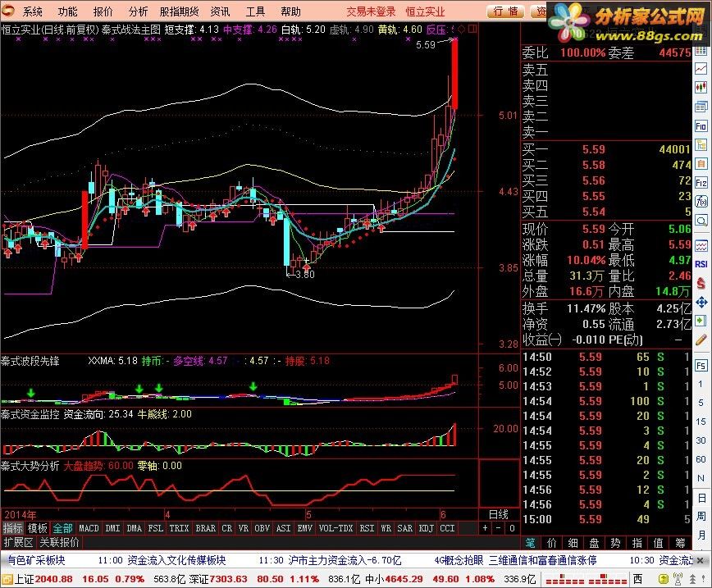Select the 模板 tab
712x588 pixels.
(37, 528)
